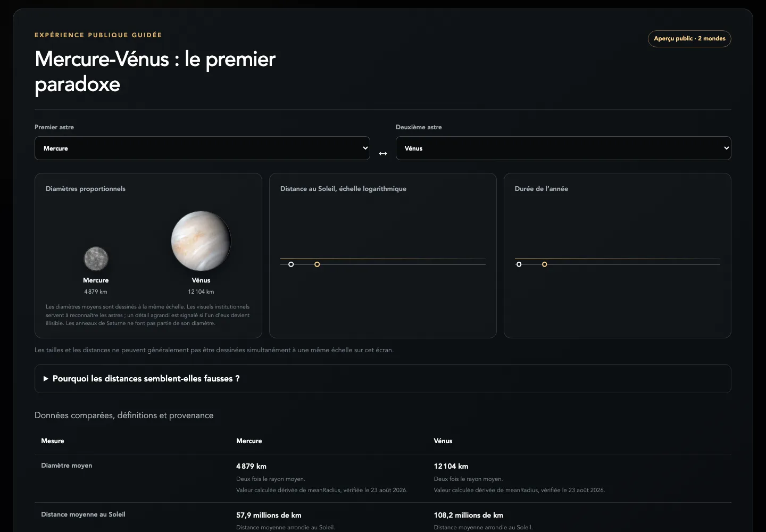Click the 12 104 km table value
Screen dimensions: 766x532
(451, 466)
